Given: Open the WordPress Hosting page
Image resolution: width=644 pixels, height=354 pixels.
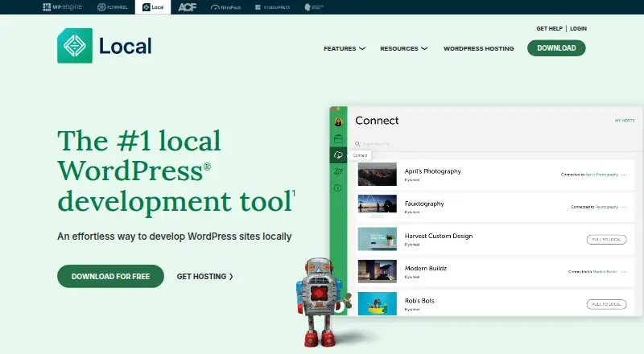Looking at the screenshot, I should pos(478,48).
